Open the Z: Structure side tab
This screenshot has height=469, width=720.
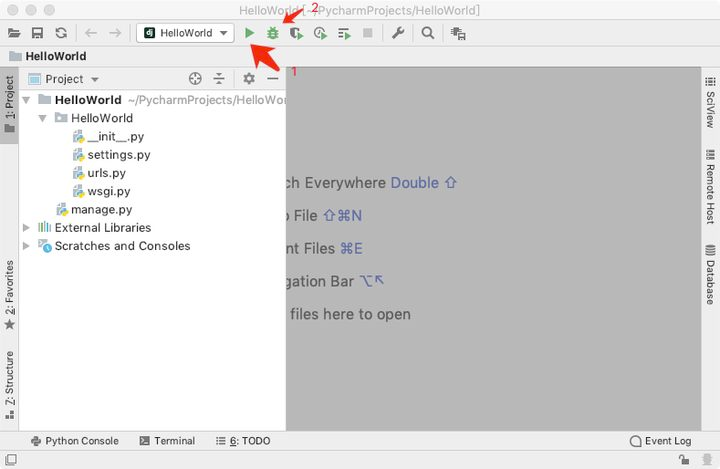pos(9,385)
